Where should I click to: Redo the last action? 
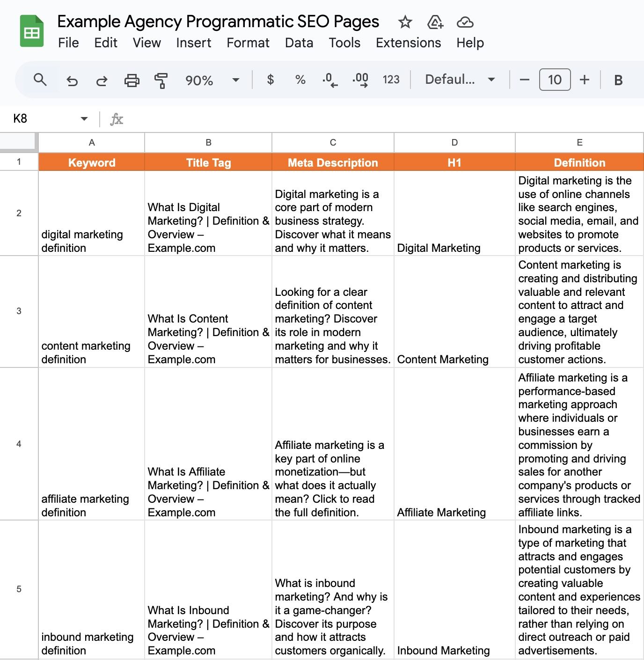pyautogui.click(x=102, y=80)
